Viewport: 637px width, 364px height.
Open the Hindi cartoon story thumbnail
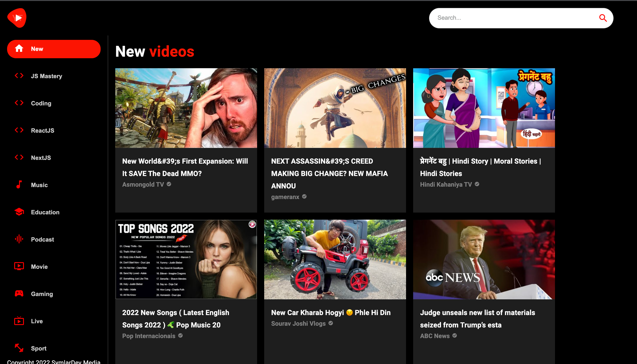tap(484, 108)
